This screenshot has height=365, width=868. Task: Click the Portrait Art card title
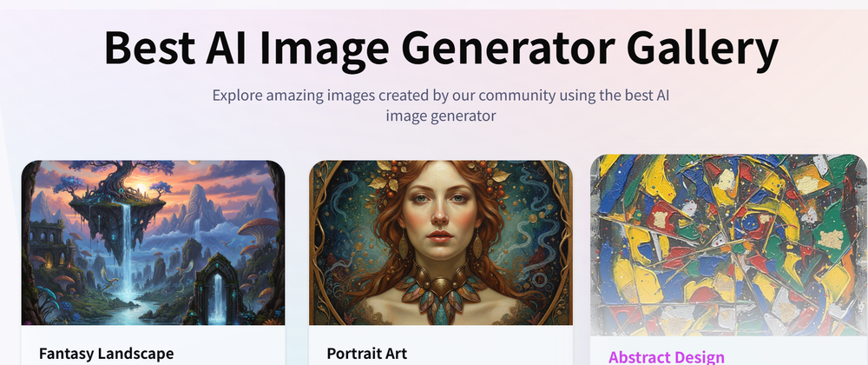click(x=367, y=354)
